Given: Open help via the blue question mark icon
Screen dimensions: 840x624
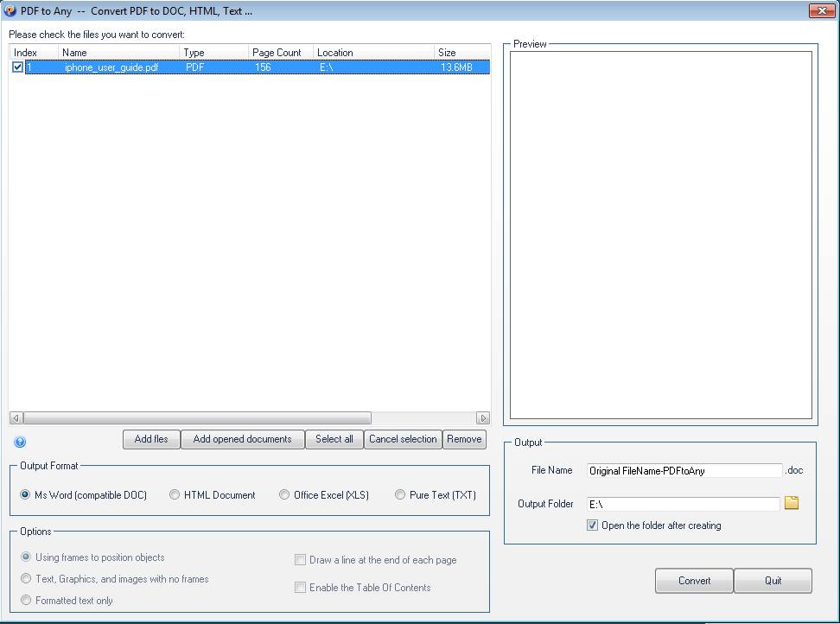Looking at the screenshot, I should [19, 442].
